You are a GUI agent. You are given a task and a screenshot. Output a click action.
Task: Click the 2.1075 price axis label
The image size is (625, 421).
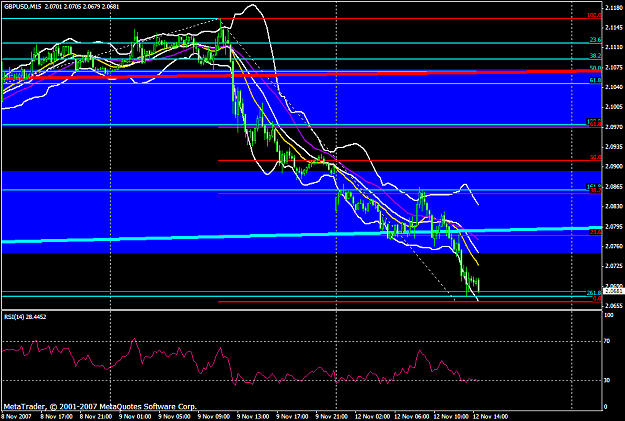pos(612,67)
